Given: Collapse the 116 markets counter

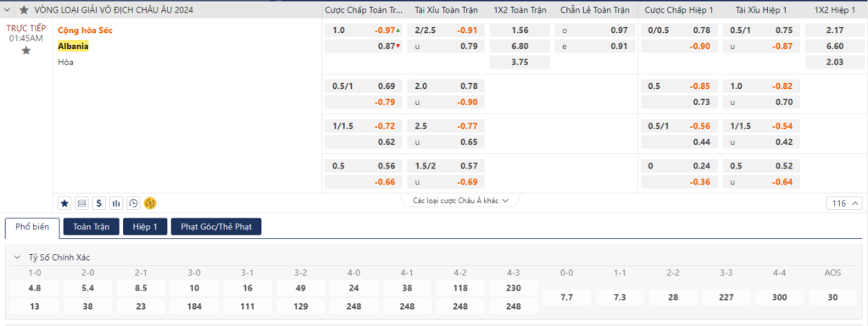Looking at the screenshot, I should click(x=843, y=203).
